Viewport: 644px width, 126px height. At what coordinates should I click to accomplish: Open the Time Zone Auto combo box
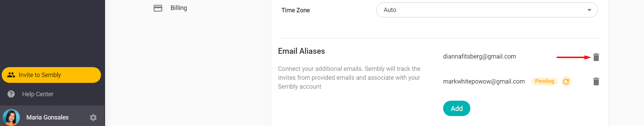tap(487, 10)
